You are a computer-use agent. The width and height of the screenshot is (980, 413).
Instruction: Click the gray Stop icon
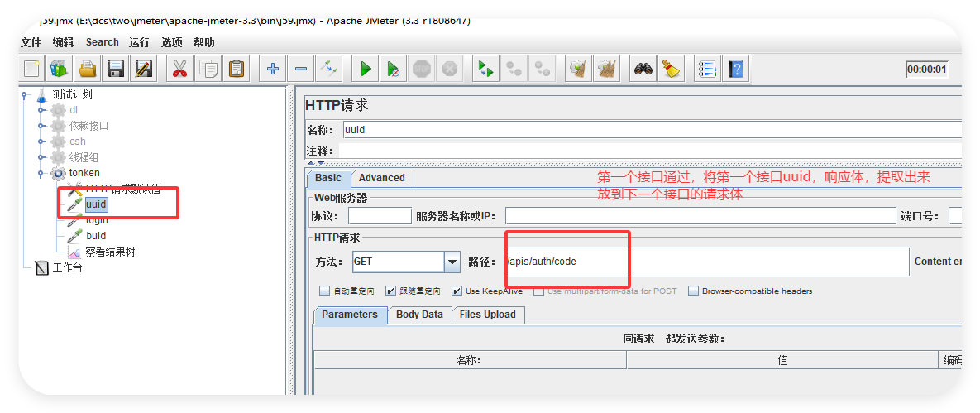[423, 68]
